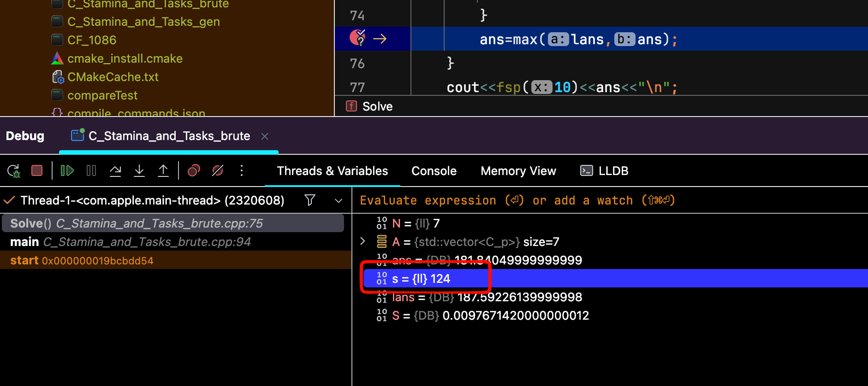This screenshot has width=868, height=386.
Task: Resume program execution
Action: (x=67, y=171)
